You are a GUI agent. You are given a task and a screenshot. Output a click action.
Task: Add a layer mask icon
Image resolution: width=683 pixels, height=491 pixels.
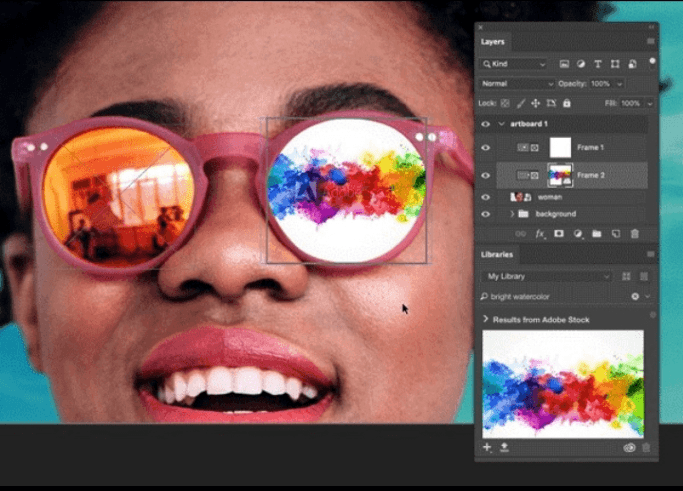[559, 234]
